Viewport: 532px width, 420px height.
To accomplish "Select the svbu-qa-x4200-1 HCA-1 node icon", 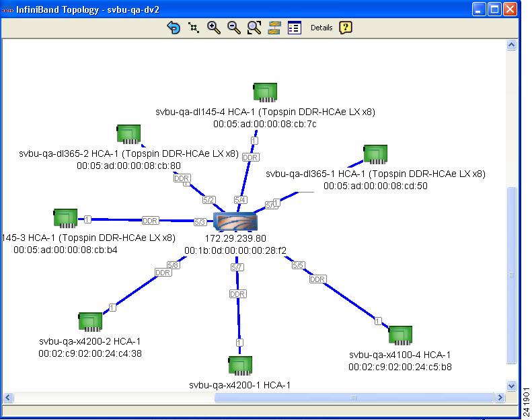I will (x=240, y=365).
